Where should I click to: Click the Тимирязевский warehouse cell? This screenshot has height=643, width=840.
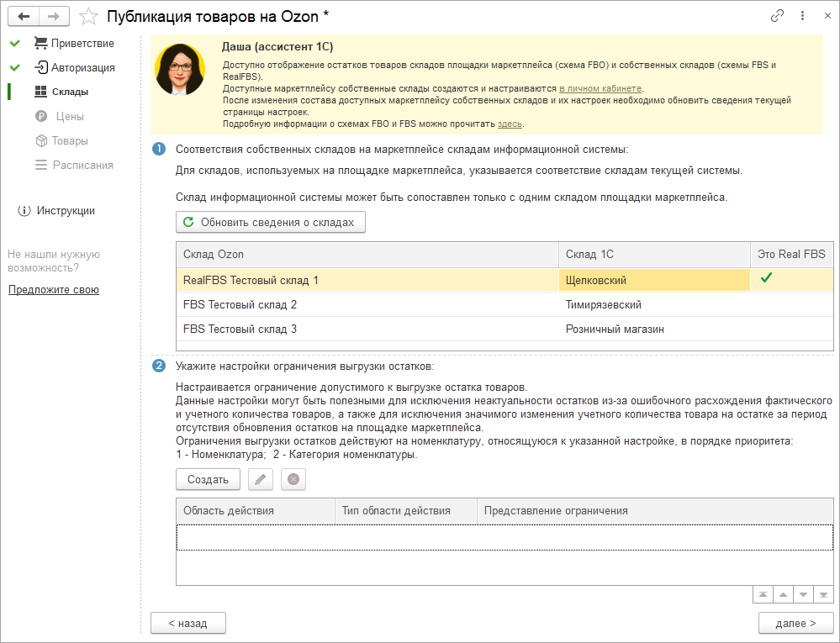point(655,304)
